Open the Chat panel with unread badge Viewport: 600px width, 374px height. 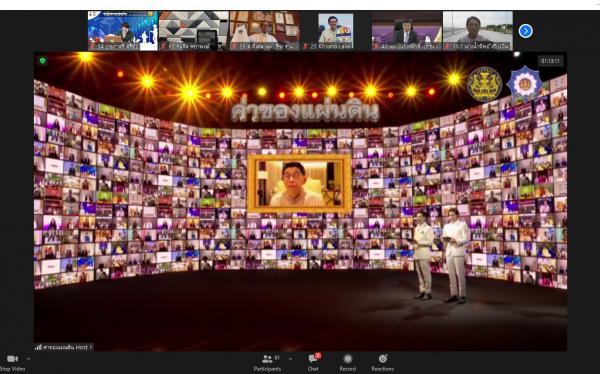tap(313, 363)
